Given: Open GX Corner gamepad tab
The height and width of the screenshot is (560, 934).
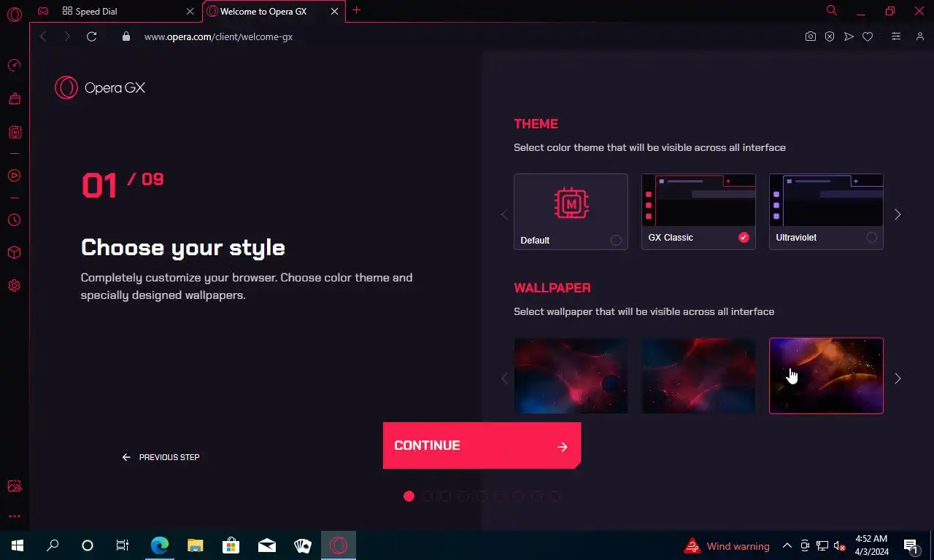Looking at the screenshot, I should point(44,11).
